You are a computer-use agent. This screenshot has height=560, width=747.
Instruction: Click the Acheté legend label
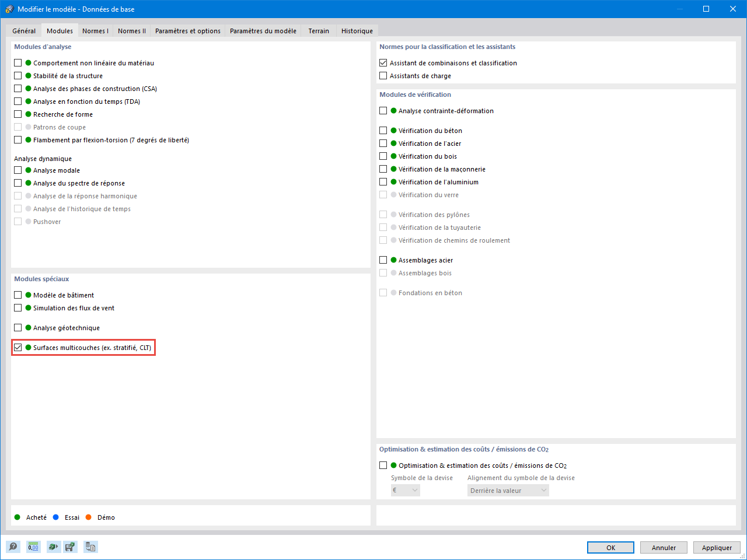[x=36, y=517]
